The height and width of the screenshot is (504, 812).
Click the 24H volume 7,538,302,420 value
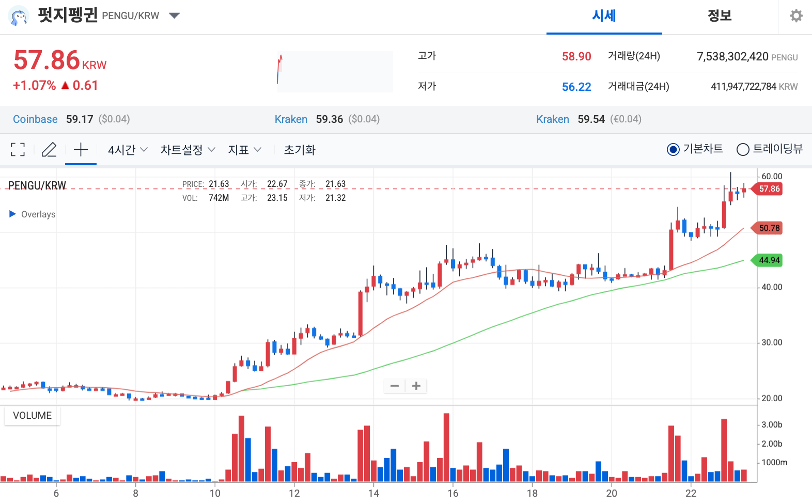coord(732,56)
